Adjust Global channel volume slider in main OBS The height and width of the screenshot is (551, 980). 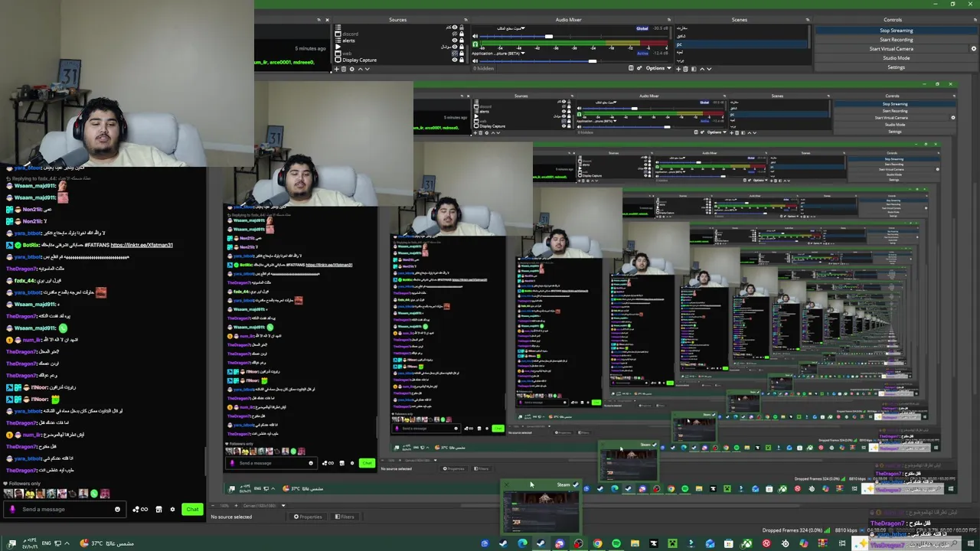[x=548, y=36]
